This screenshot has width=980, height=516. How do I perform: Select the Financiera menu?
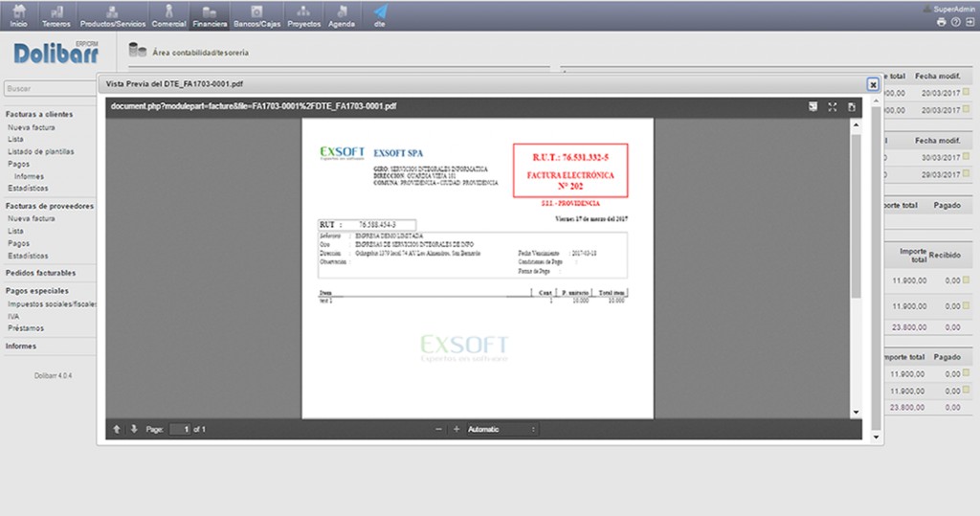210,15
